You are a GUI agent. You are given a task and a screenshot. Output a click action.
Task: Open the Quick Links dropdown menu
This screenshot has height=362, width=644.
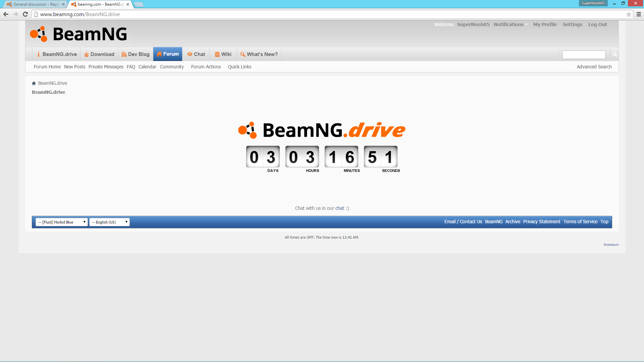[239, 67]
